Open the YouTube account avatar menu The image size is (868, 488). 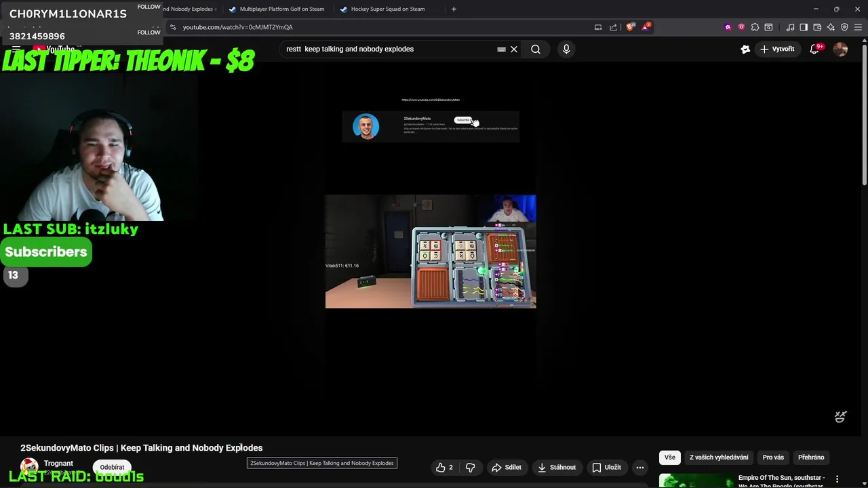click(x=840, y=49)
